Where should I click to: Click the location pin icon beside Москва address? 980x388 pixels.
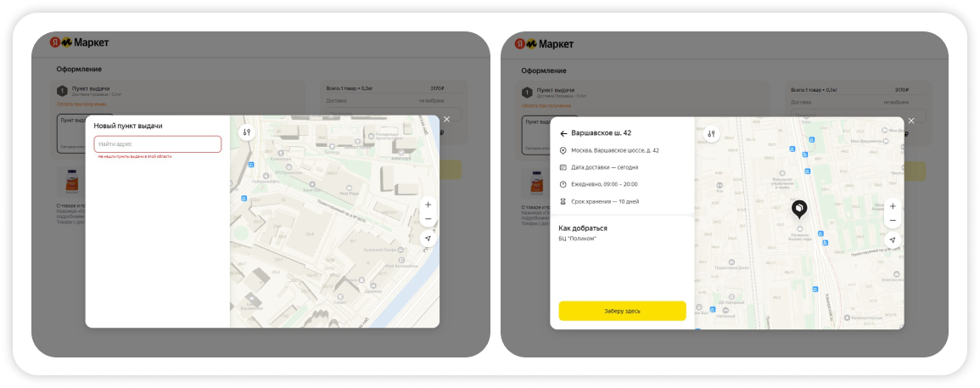(563, 151)
